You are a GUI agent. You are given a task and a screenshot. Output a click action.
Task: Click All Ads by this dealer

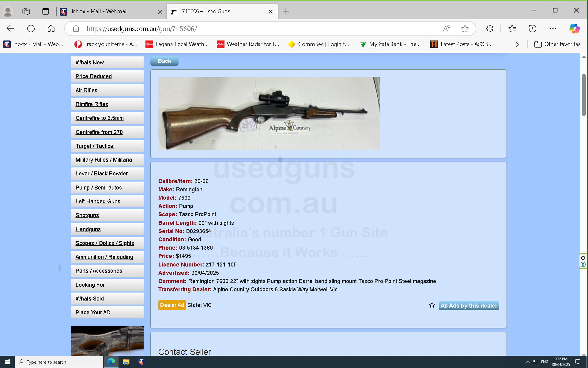[469, 306]
